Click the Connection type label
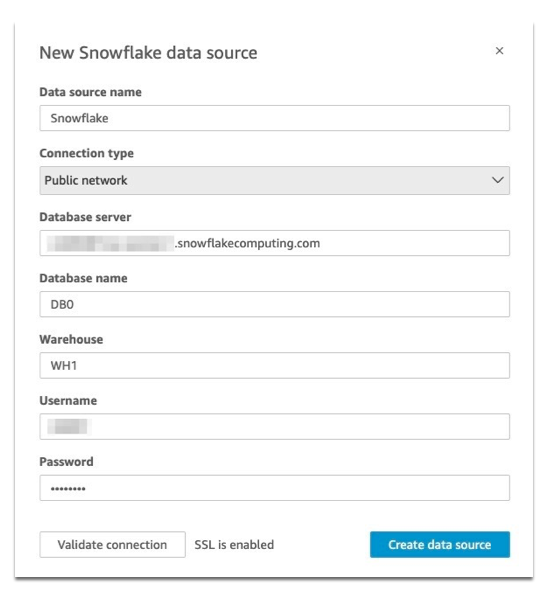The width and height of the screenshot is (547, 590). click(x=87, y=154)
